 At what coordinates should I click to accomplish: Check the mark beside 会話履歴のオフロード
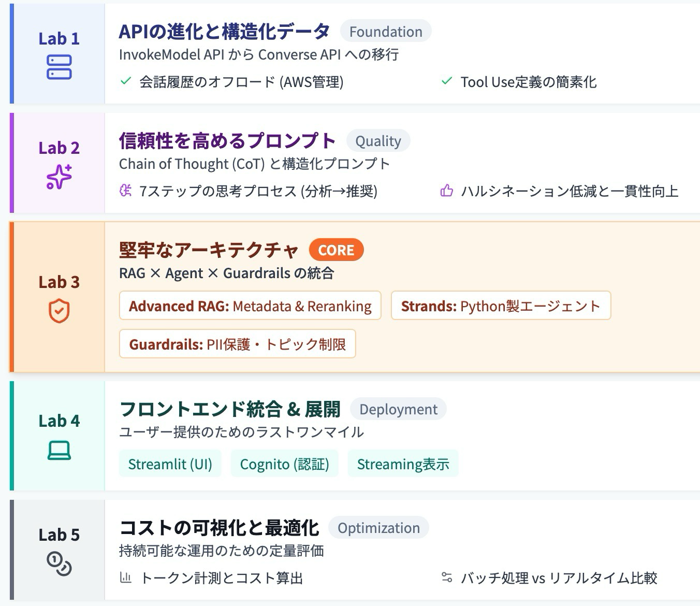[x=125, y=81]
